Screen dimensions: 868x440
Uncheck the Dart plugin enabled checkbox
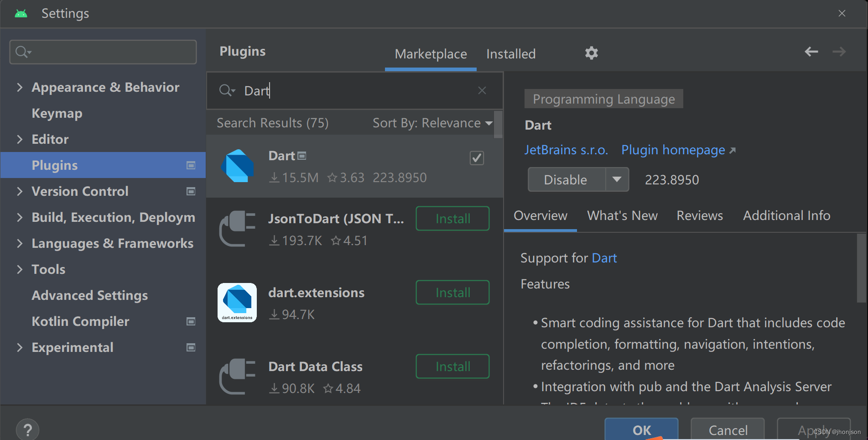click(477, 158)
